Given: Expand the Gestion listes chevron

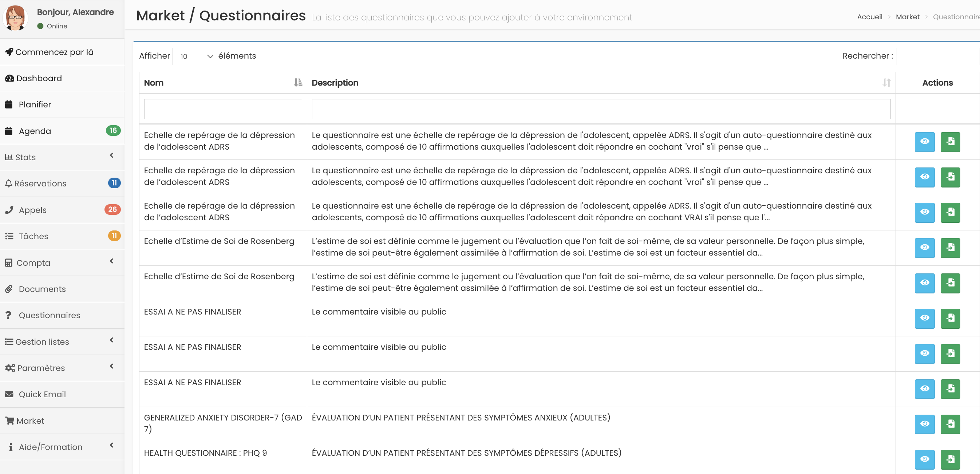Looking at the screenshot, I should coord(111,340).
